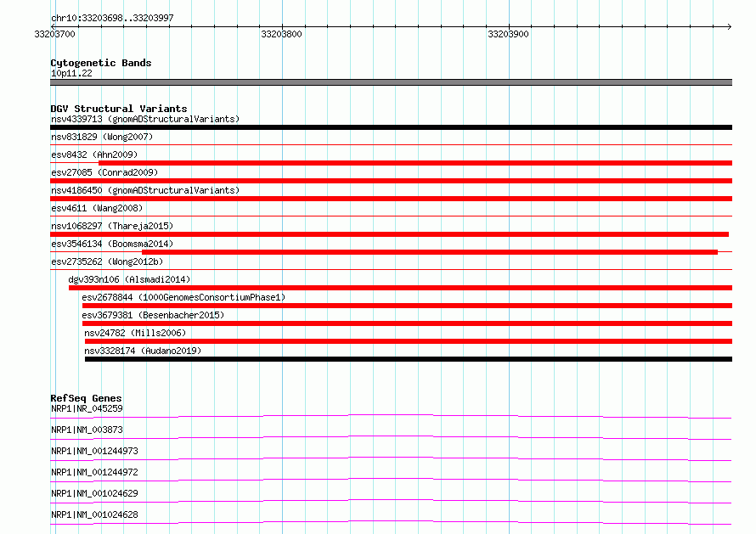Click the red bar under esv2678844
This screenshot has width=756, height=534.
point(407,306)
